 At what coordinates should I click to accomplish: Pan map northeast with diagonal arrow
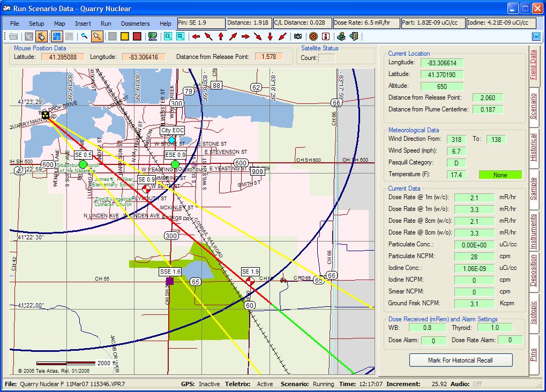(233, 36)
